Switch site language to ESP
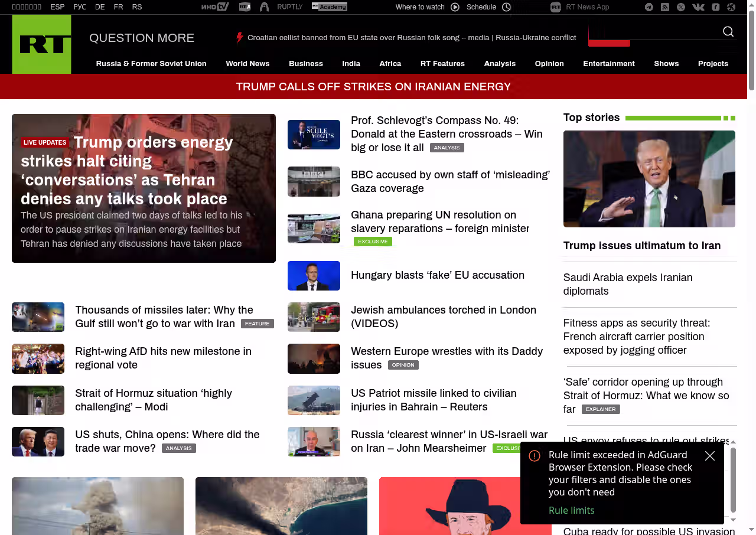Screen dimensions: 756x535 tap(57, 7)
